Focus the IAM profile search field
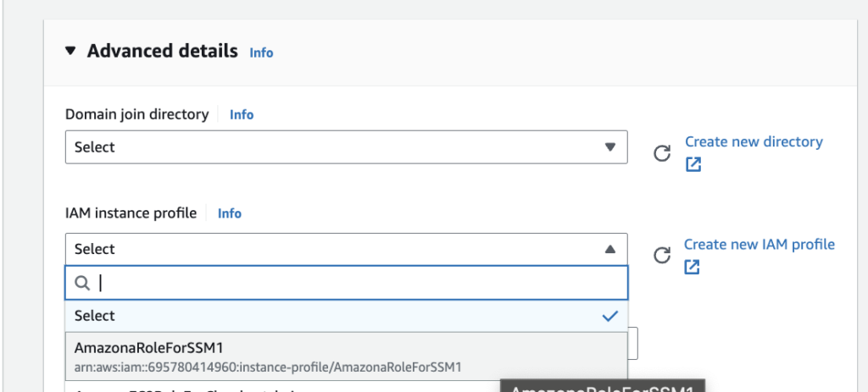 coord(356,284)
